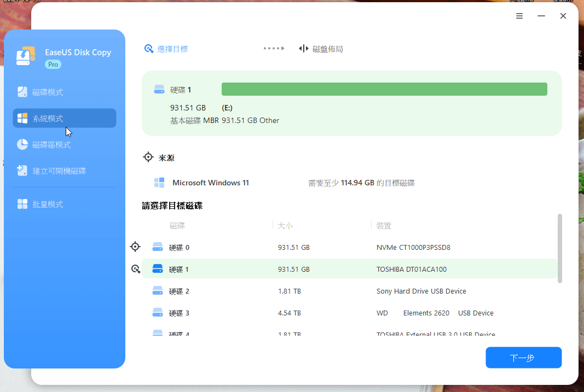Click the 硬碟 2 drive icon
Screen dimensions: 584x392
point(158,290)
